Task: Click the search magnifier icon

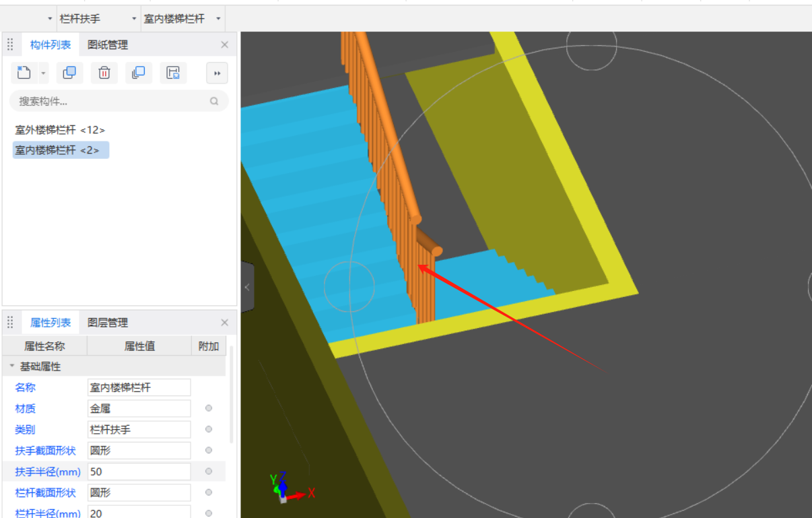Action: click(x=214, y=101)
